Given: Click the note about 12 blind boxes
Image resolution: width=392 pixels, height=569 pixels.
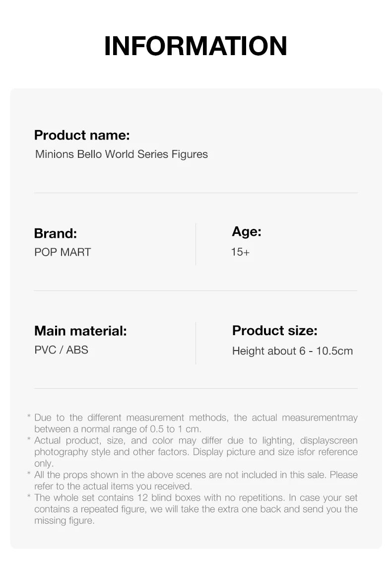Looking at the screenshot, I should click(196, 509).
